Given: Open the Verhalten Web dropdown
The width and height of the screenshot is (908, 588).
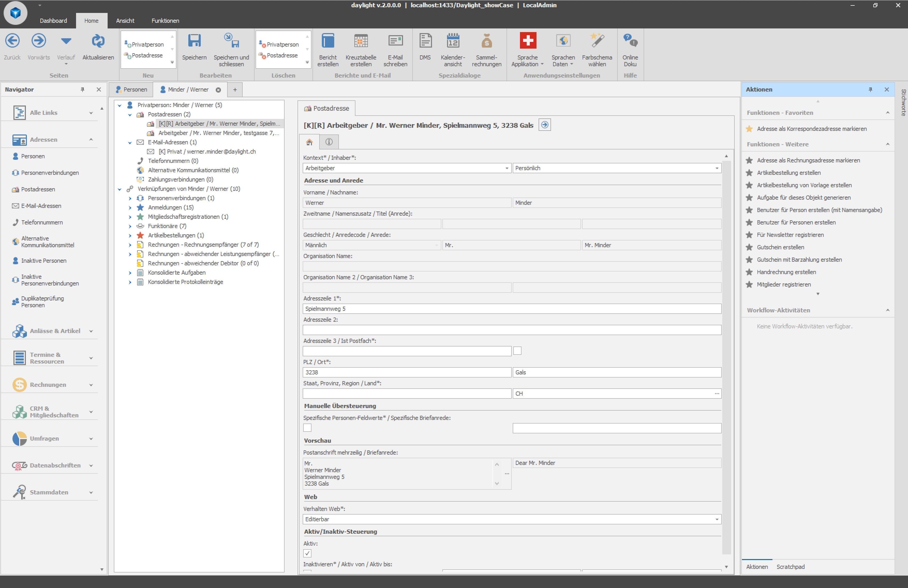Looking at the screenshot, I should pyautogui.click(x=717, y=519).
